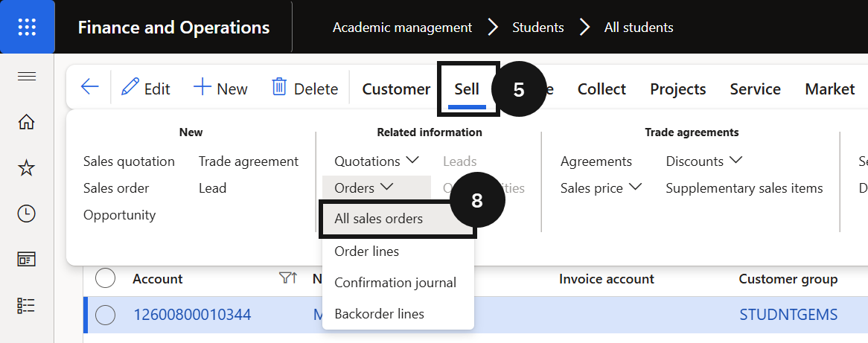The image size is (868, 343).
Task: Click Sales order under New
Action: (x=116, y=188)
